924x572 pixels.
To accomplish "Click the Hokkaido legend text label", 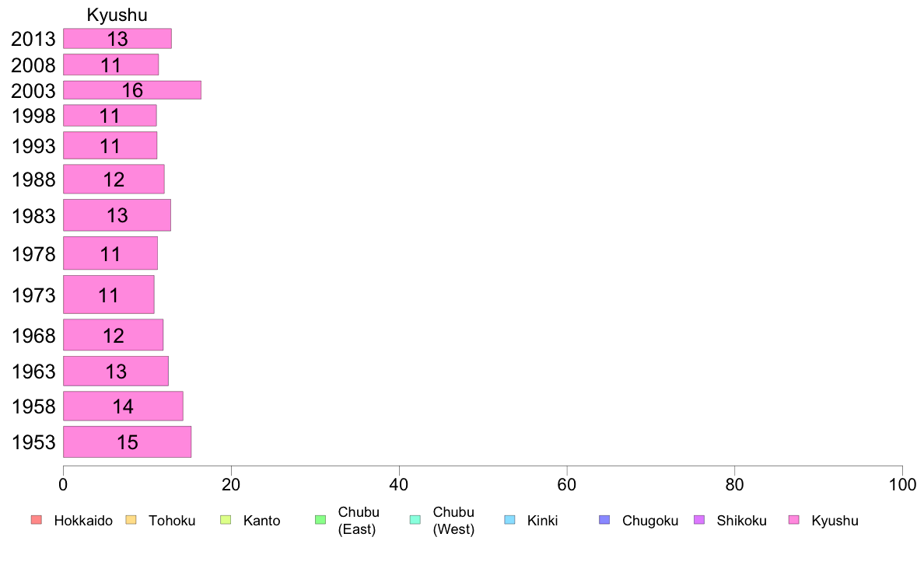I will click(83, 521).
